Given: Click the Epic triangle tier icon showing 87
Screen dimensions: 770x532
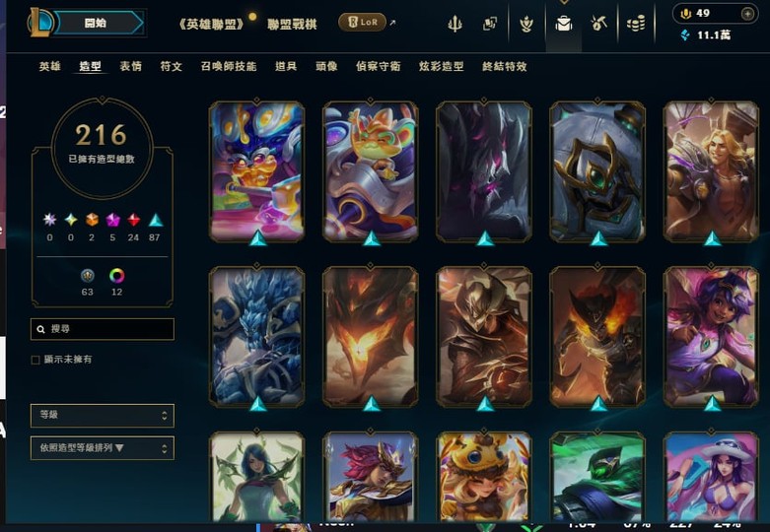Looking at the screenshot, I should pos(156,220).
